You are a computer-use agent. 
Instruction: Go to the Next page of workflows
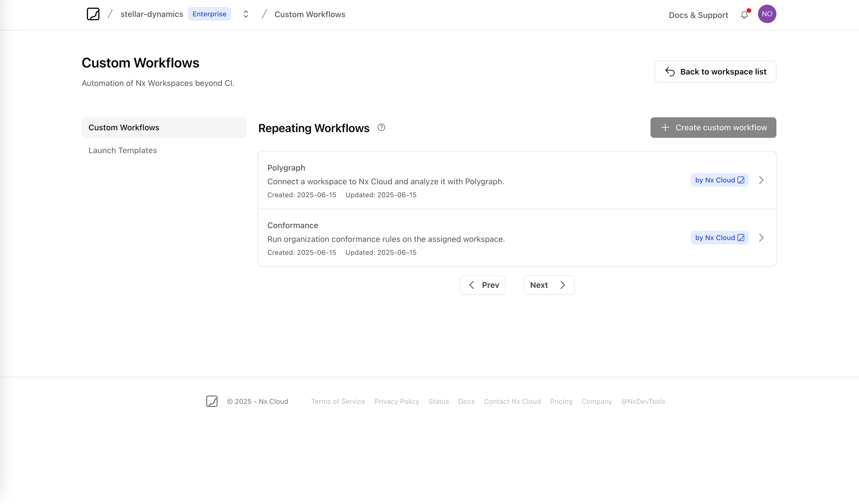pos(548,285)
